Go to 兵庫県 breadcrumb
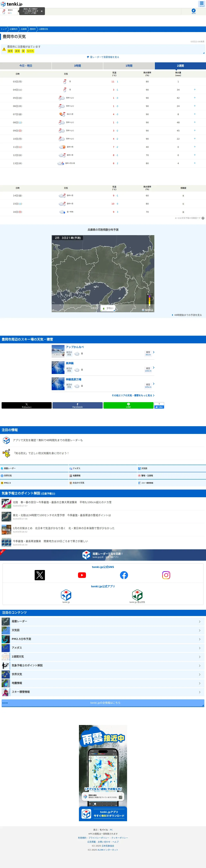 (x=24, y=29)
